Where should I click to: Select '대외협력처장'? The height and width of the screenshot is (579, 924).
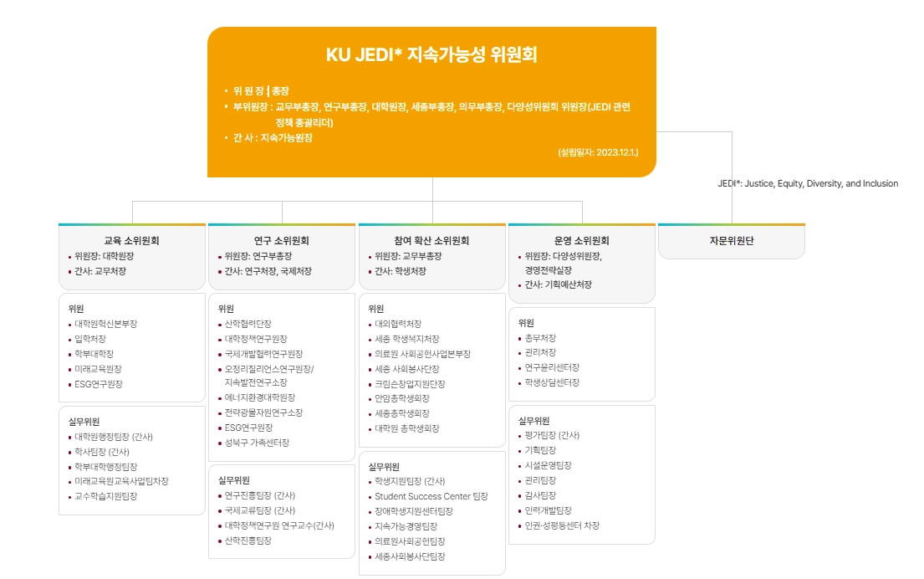pyautogui.click(x=398, y=324)
